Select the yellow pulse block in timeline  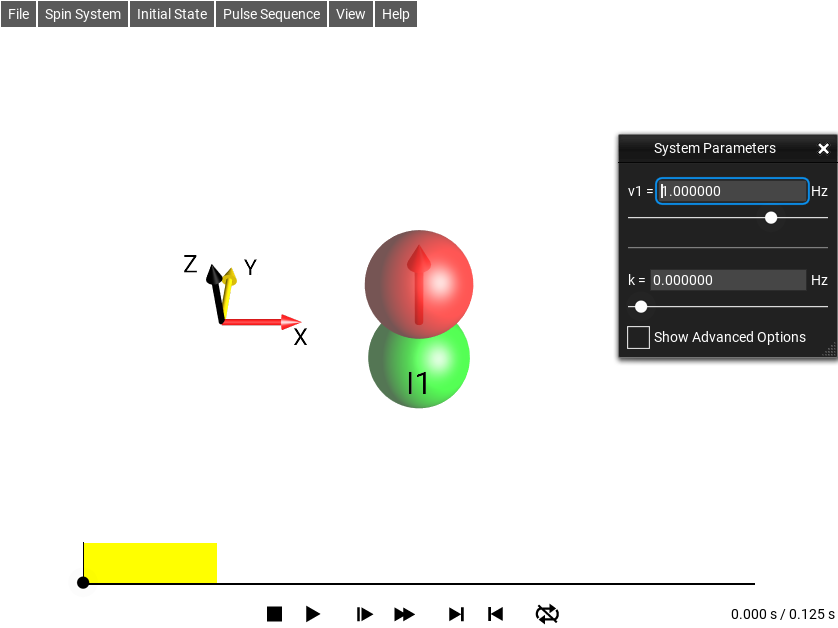(150, 563)
